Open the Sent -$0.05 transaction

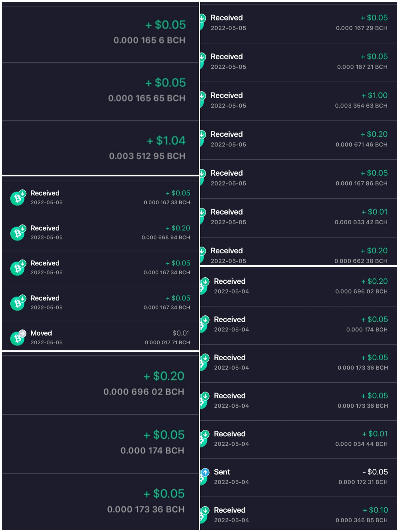298,478
